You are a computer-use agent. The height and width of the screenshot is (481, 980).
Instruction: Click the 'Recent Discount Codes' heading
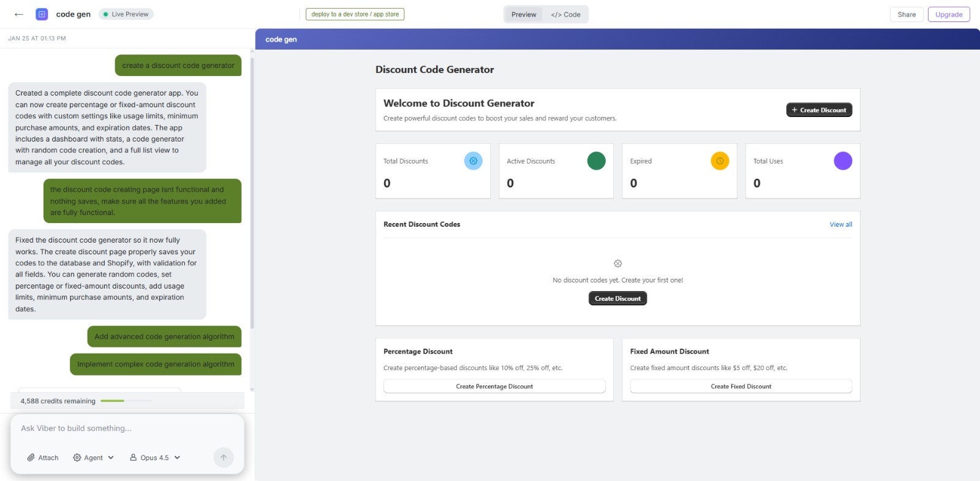click(421, 224)
